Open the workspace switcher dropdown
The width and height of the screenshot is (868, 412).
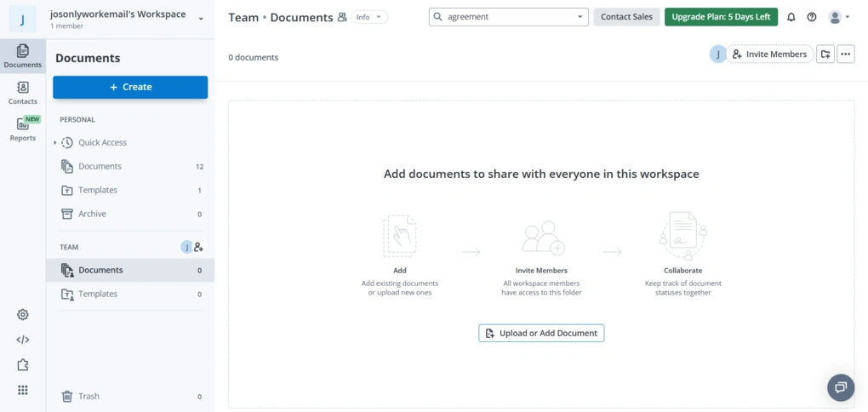coord(201,18)
